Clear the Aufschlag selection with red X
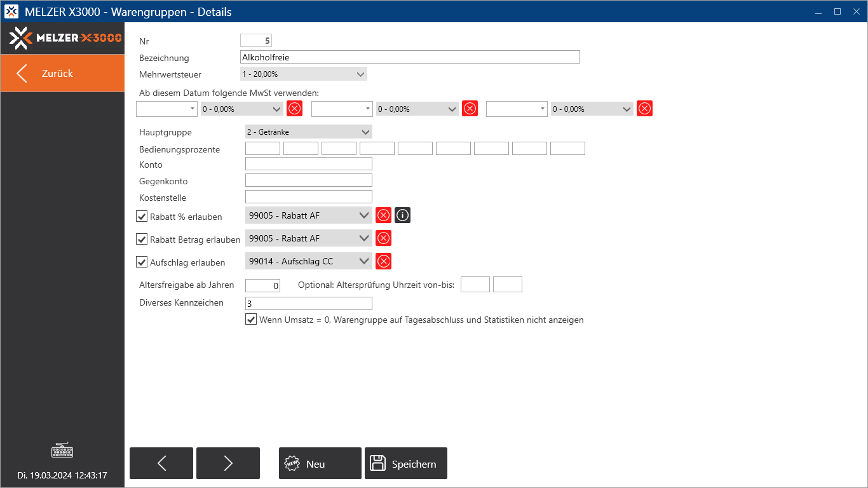 pos(383,261)
